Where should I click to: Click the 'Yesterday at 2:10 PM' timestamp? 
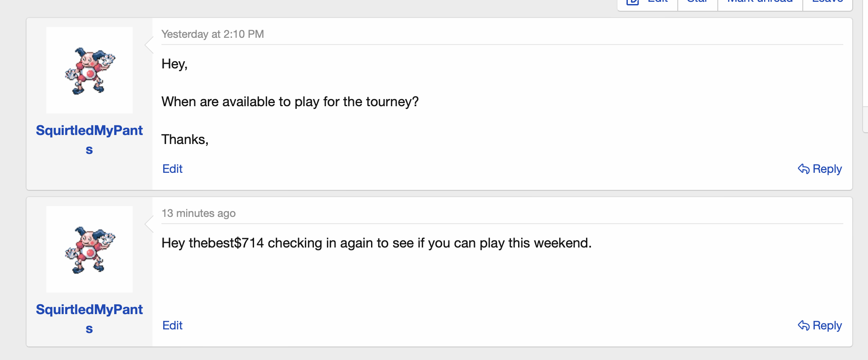click(x=212, y=34)
